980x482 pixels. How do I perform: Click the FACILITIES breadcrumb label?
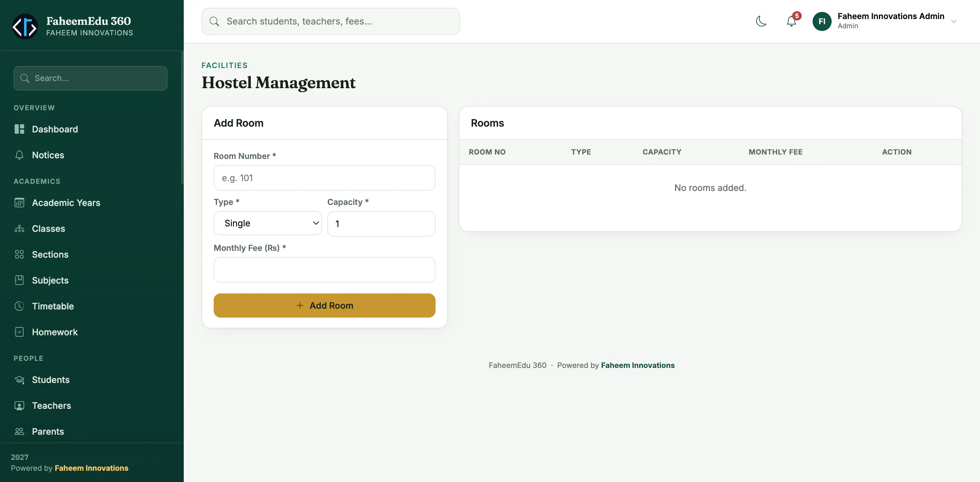(x=225, y=65)
